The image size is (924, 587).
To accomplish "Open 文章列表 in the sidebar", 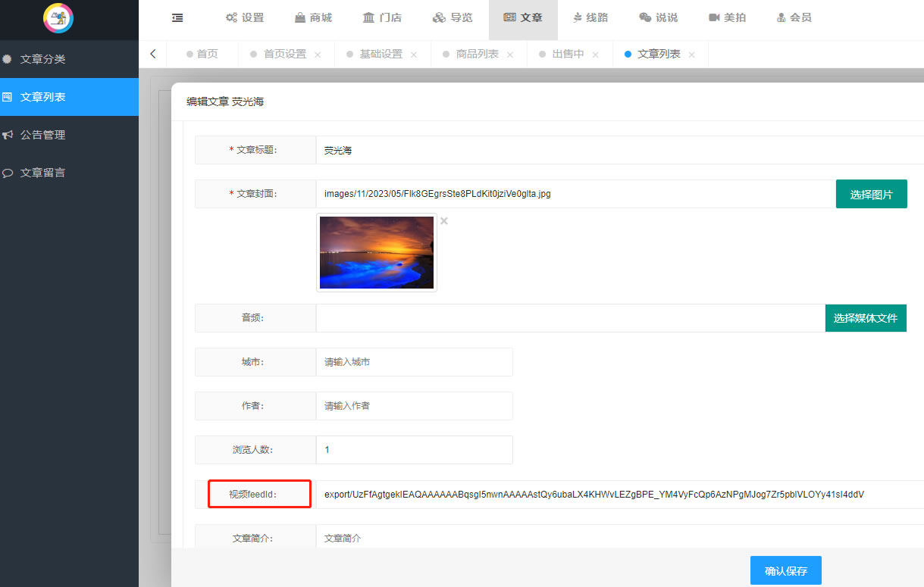I will pos(69,97).
